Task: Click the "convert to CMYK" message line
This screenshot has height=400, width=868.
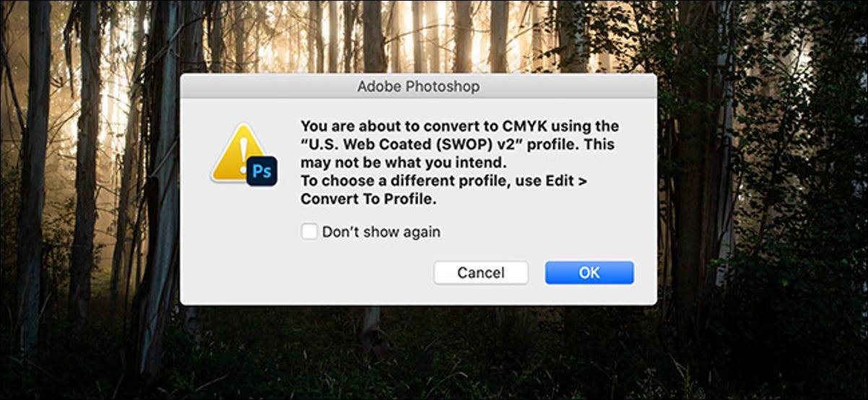Action: coord(459,126)
